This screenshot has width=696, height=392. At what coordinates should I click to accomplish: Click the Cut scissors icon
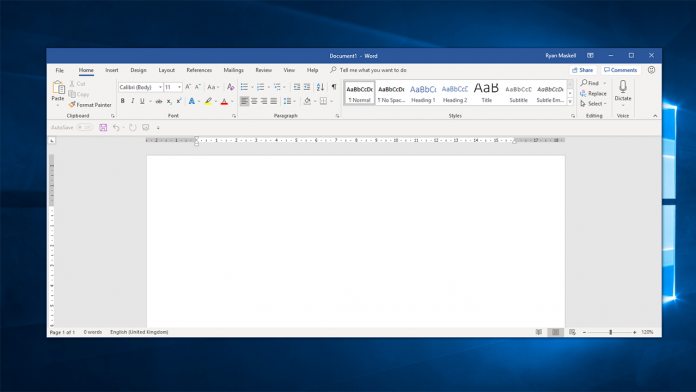72,83
